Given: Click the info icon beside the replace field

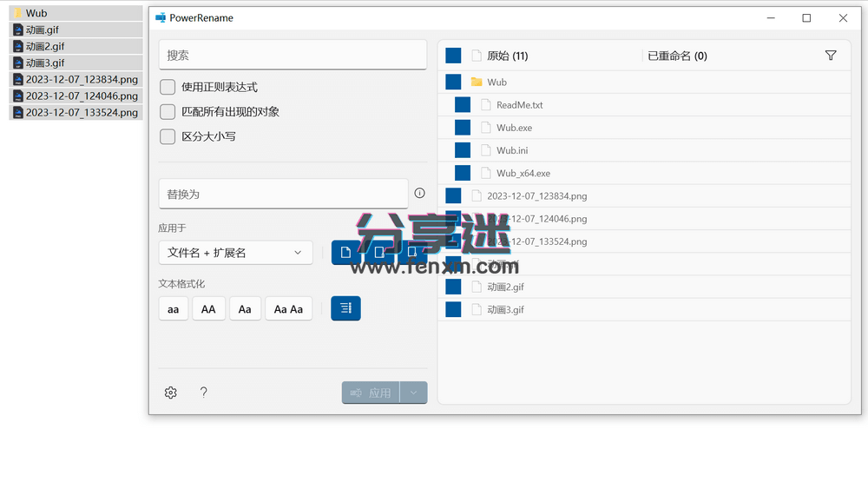Looking at the screenshot, I should (x=419, y=193).
